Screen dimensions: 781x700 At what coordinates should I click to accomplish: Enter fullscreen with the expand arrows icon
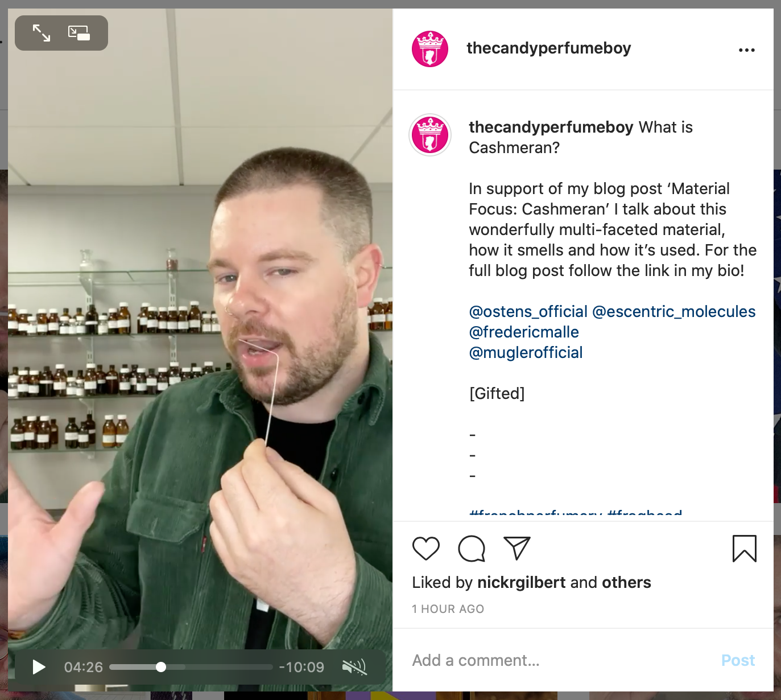tap(42, 33)
